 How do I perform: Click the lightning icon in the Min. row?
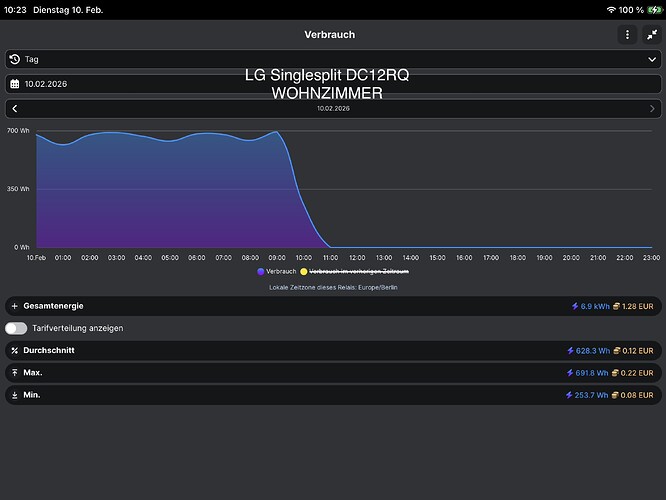click(569, 395)
